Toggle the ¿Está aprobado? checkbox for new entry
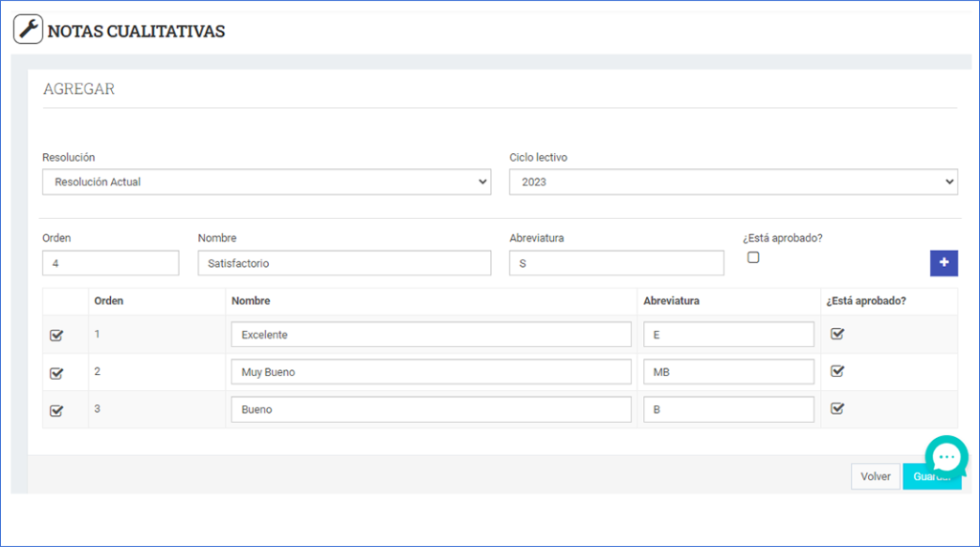This screenshot has height=547, width=980. click(x=753, y=257)
